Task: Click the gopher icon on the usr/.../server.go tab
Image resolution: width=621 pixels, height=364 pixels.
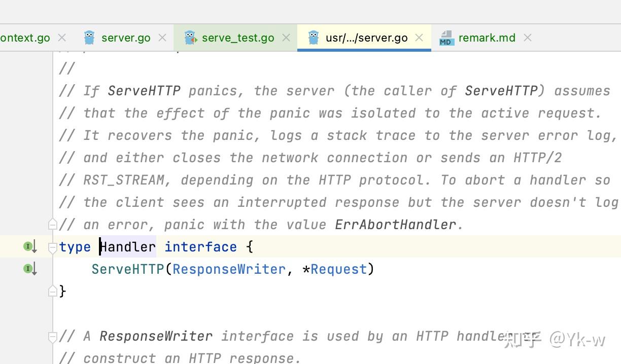Action: tap(314, 37)
